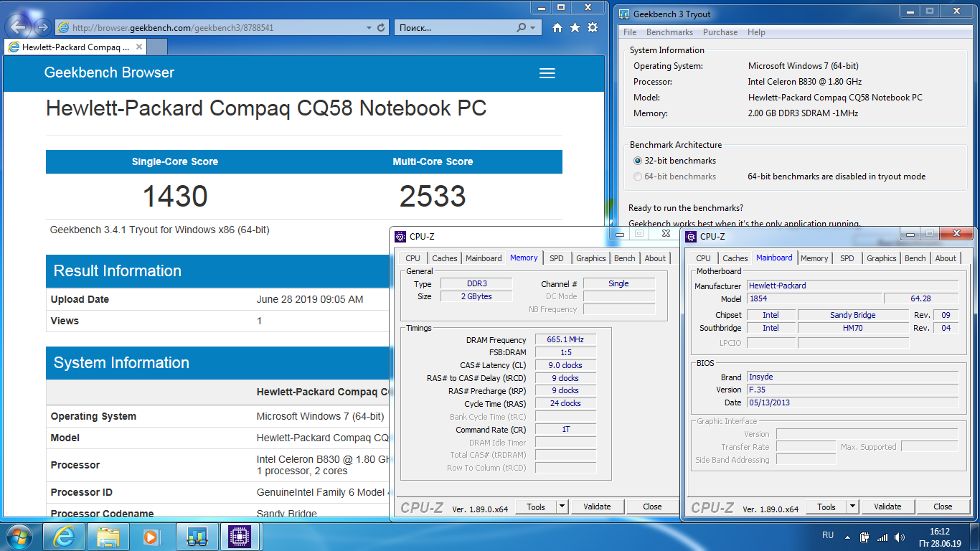Click the Поиск search box

[453, 27]
